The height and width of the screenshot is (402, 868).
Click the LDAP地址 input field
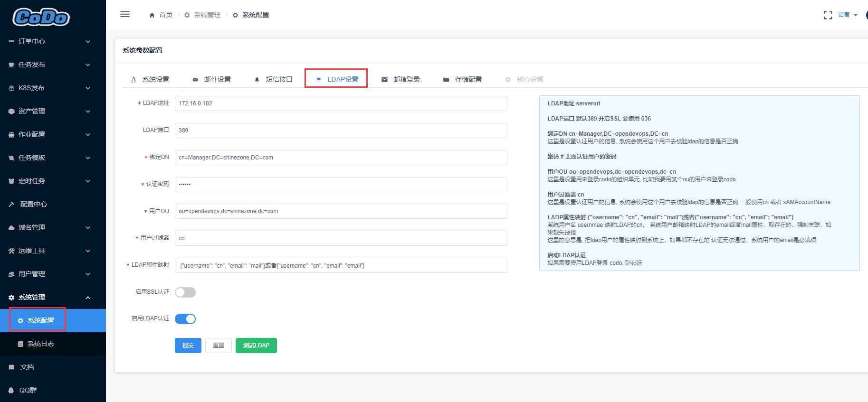tap(341, 103)
